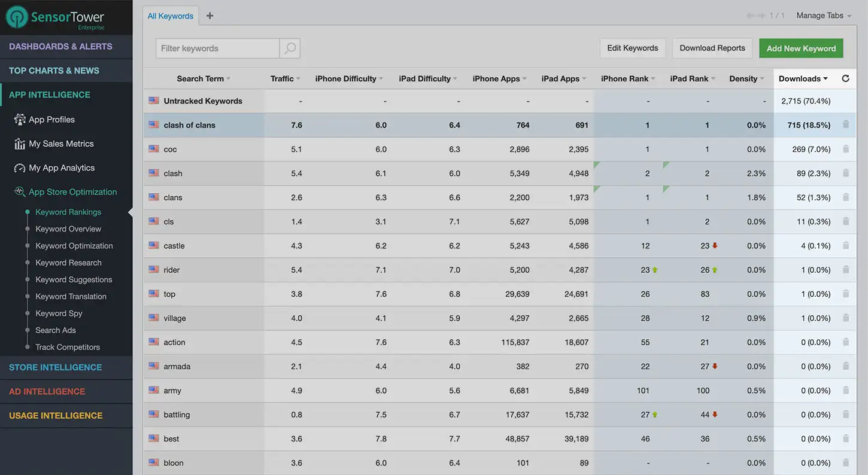Sort by Search Term column
The image size is (868, 475).
coord(204,78)
